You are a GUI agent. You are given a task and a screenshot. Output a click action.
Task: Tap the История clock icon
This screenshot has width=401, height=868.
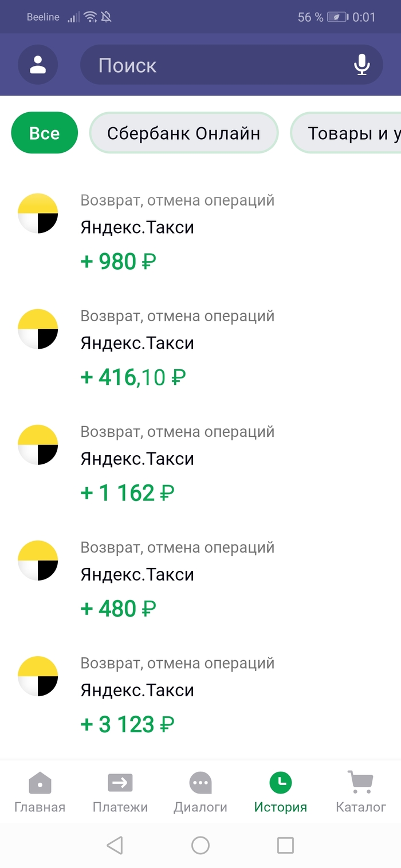click(281, 782)
